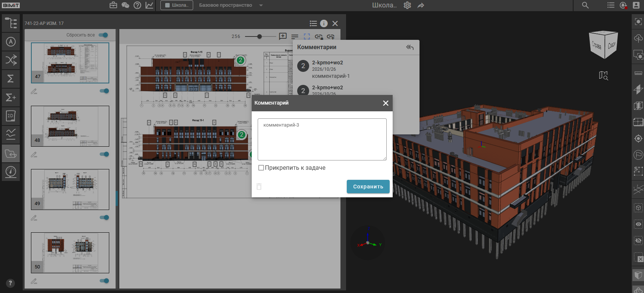Toggle the switch under sheet 47
644x293 pixels.
104,91
